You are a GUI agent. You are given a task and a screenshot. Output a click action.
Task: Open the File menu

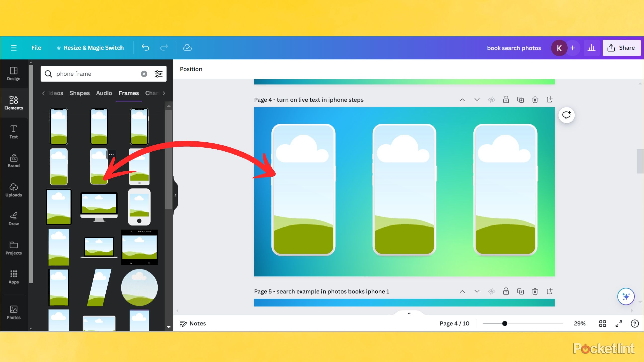click(x=36, y=48)
